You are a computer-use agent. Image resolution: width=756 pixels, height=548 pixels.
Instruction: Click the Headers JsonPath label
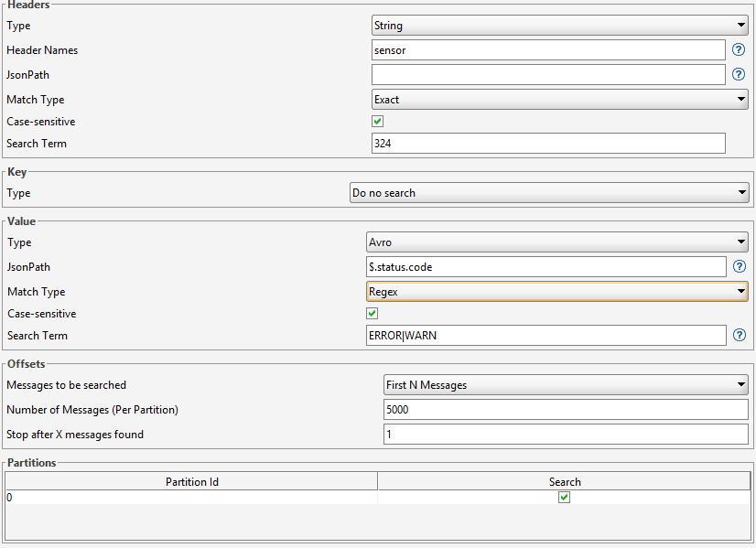point(27,75)
